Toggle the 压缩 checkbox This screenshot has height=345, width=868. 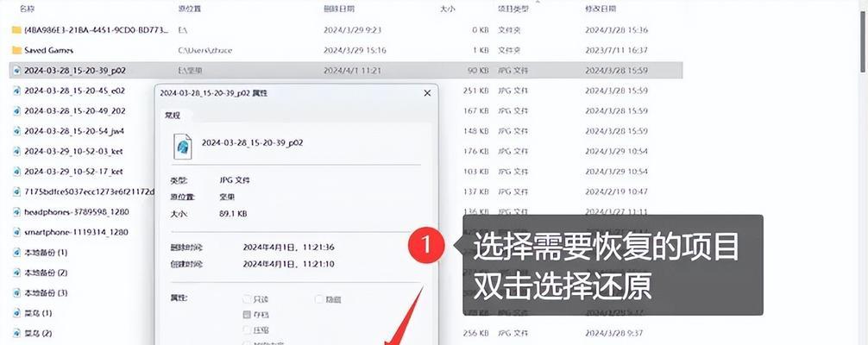point(247,330)
